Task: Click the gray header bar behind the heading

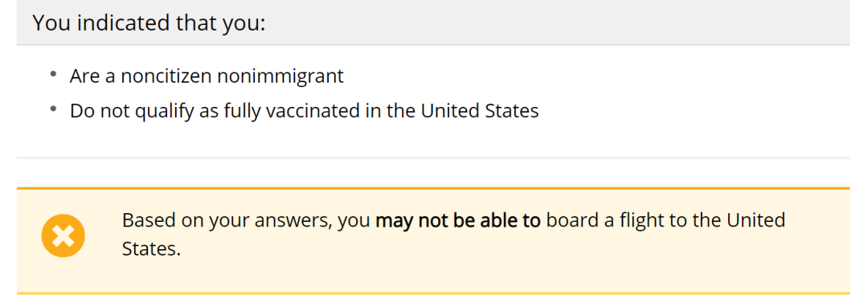Action: (433, 23)
